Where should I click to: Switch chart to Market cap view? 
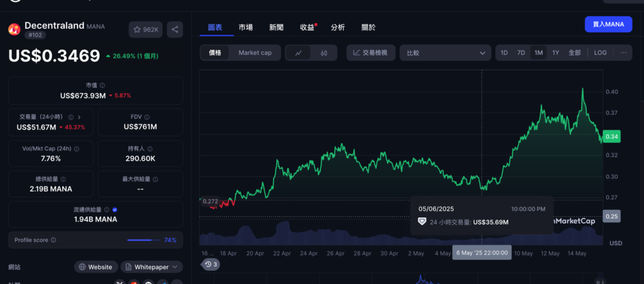255,53
